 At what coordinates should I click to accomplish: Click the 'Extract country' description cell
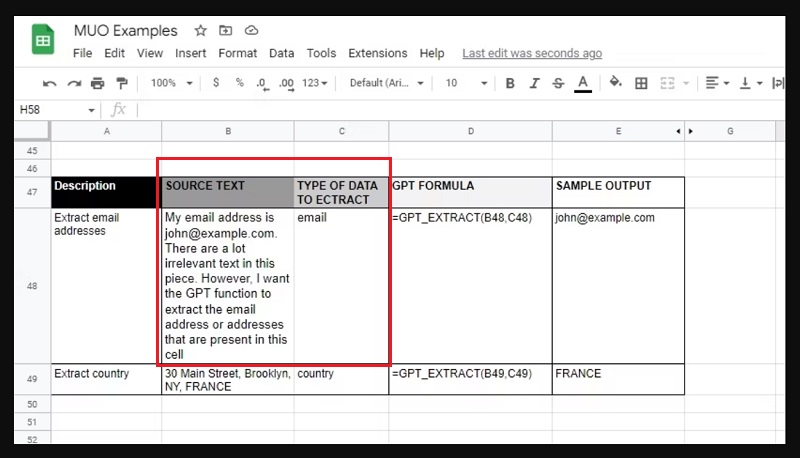(106, 379)
